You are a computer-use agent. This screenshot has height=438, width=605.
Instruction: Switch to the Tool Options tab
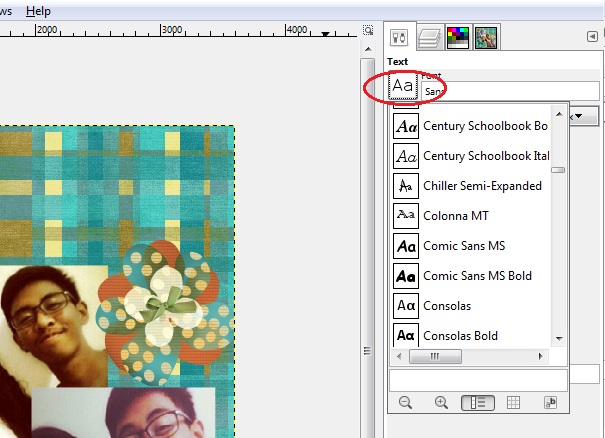click(399, 37)
